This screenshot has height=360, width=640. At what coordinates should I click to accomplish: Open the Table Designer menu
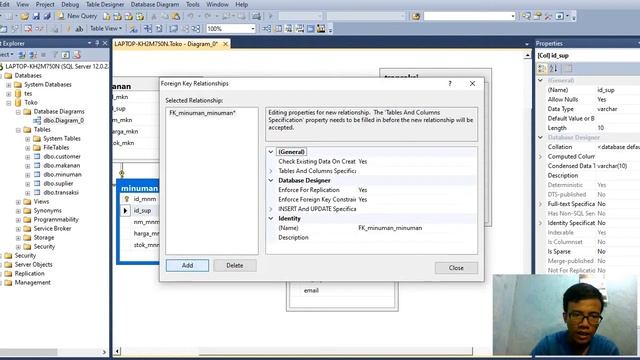[x=105, y=4]
